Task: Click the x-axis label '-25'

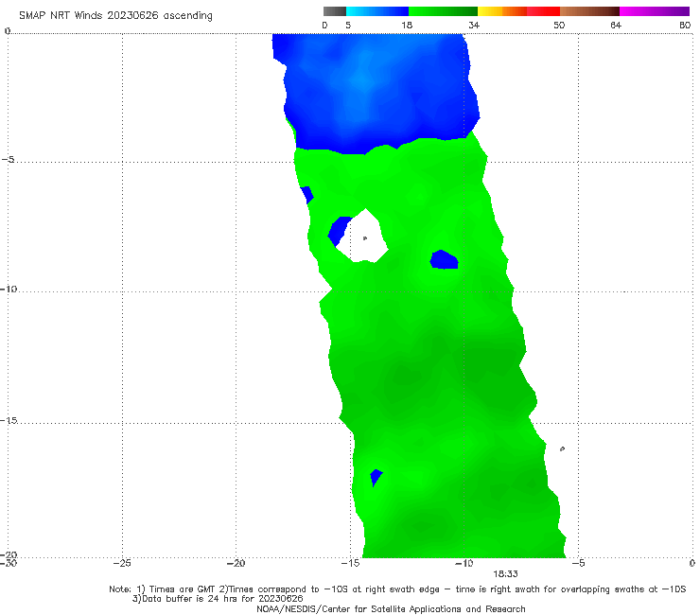Action: (x=122, y=563)
